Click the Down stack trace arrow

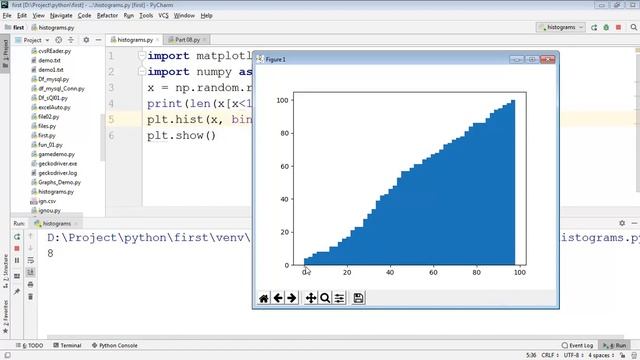[31, 248]
